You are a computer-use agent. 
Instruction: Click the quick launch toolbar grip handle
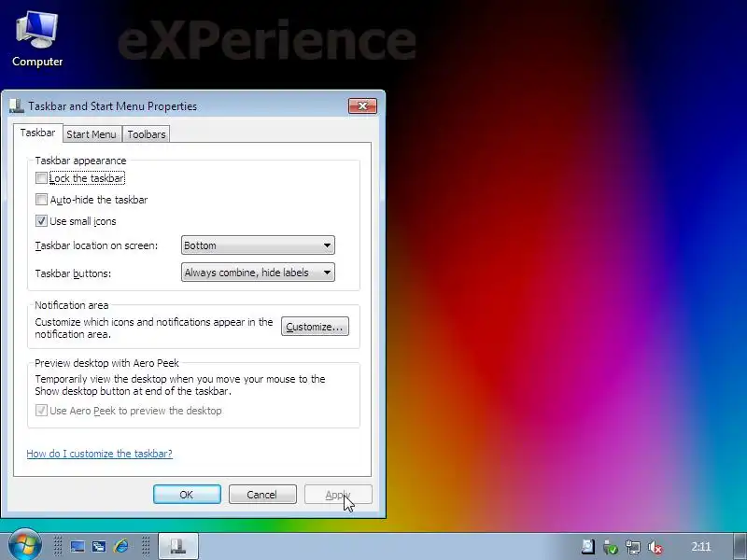point(58,546)
